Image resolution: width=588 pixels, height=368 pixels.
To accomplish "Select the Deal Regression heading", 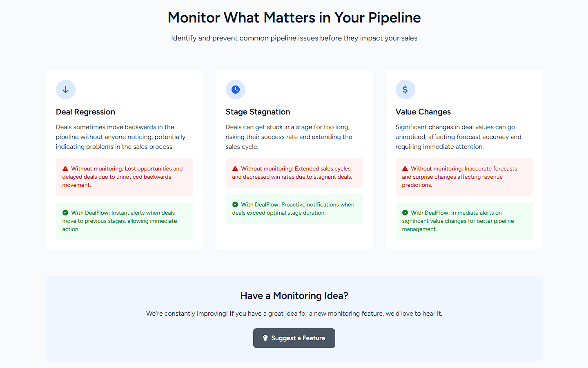I will 86,112.
